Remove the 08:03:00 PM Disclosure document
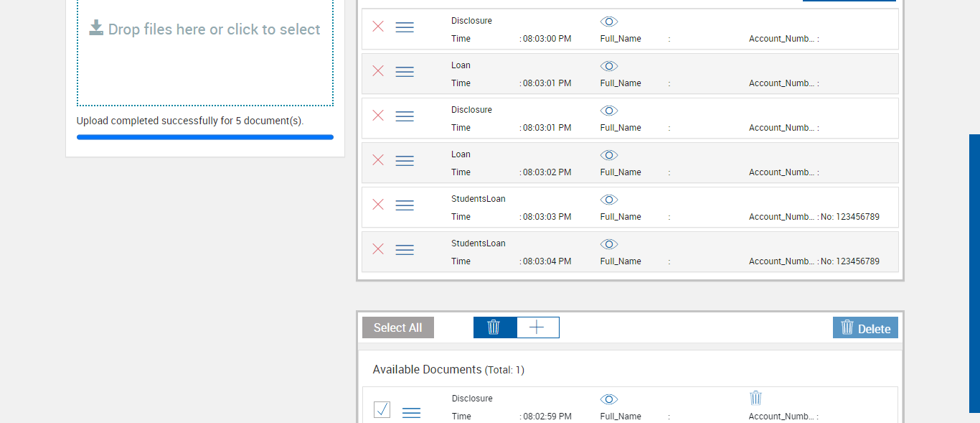980x423 pixels. [378, 27]
